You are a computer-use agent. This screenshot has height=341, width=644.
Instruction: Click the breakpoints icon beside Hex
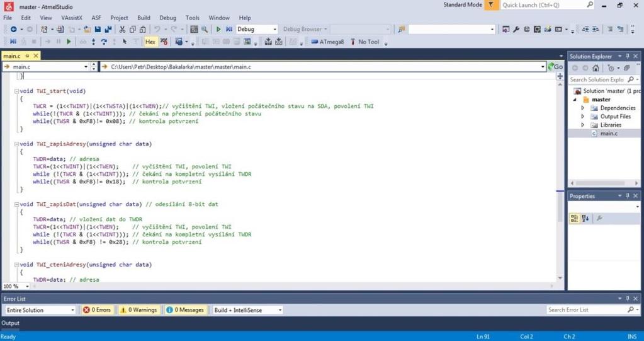click(164, 42)
